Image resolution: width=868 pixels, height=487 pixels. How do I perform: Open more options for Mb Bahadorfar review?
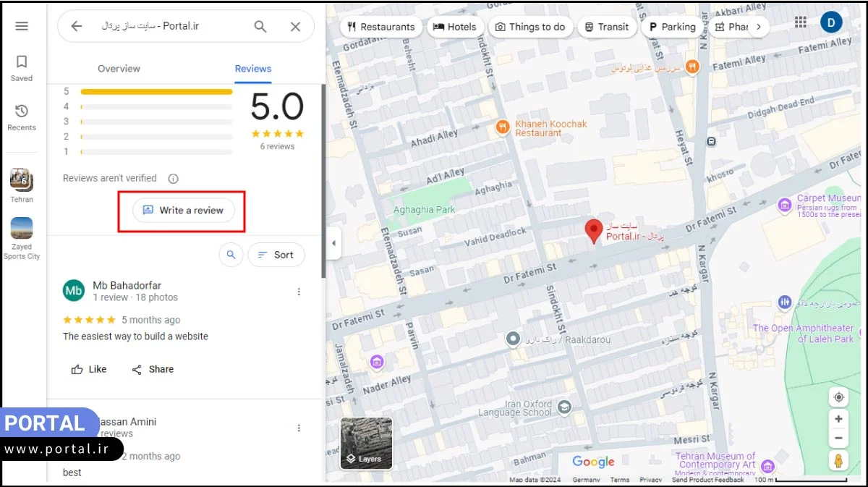point(299,292)
